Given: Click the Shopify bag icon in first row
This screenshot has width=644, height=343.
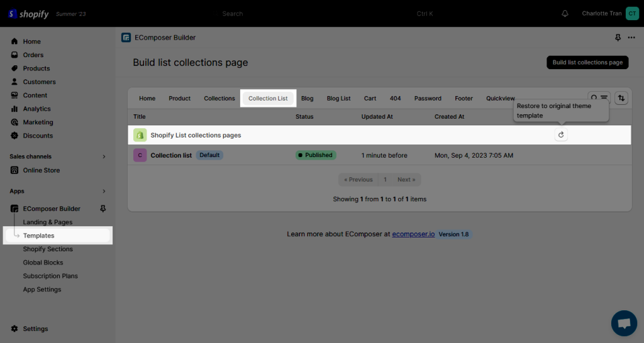Looking at the screenshot, I should 140,135.
